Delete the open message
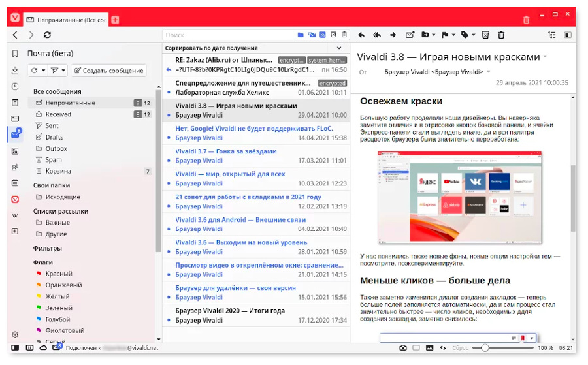 click(501, 35)
